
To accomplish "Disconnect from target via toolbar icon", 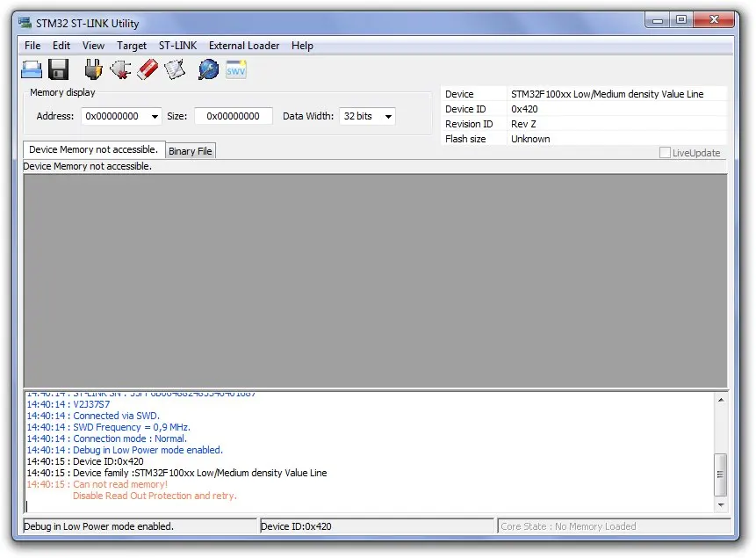I will [x=120, y=69].
